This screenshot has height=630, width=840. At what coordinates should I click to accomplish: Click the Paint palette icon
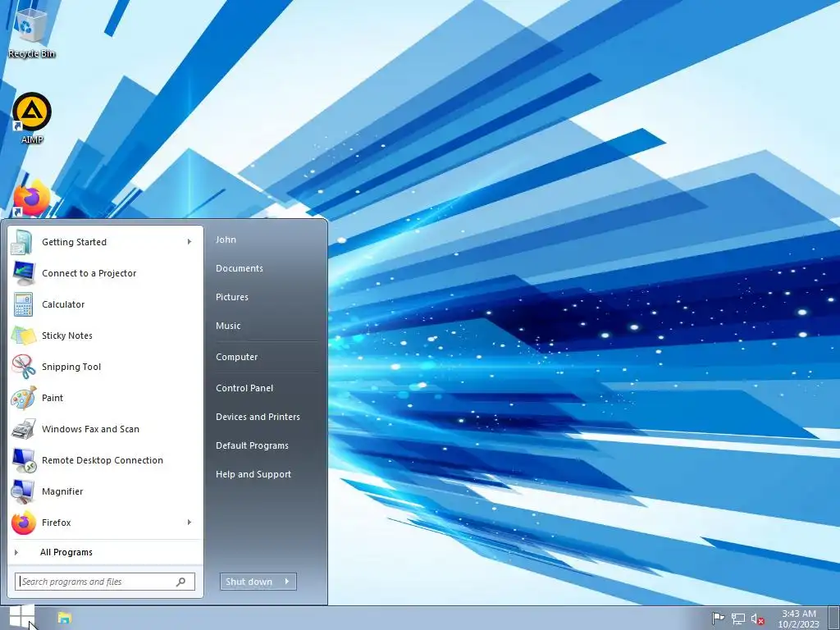pyautogui.click(x=23, y=398)
